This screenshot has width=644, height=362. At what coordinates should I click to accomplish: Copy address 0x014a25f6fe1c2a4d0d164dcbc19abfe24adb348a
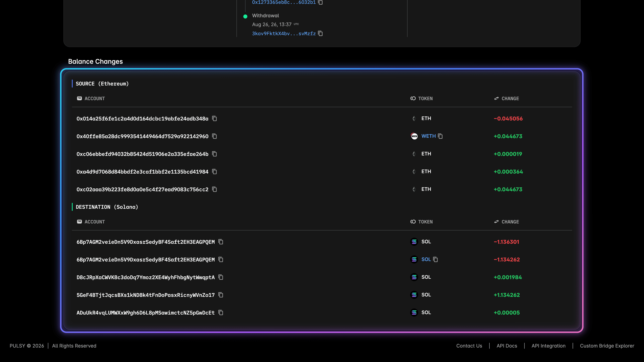(215, 118)
